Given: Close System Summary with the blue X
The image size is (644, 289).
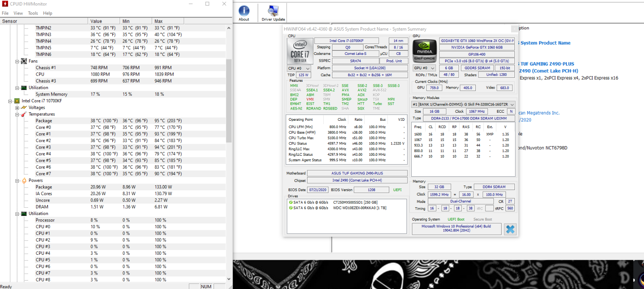Looking at the screenshot, I should click(x=510, y=229).
